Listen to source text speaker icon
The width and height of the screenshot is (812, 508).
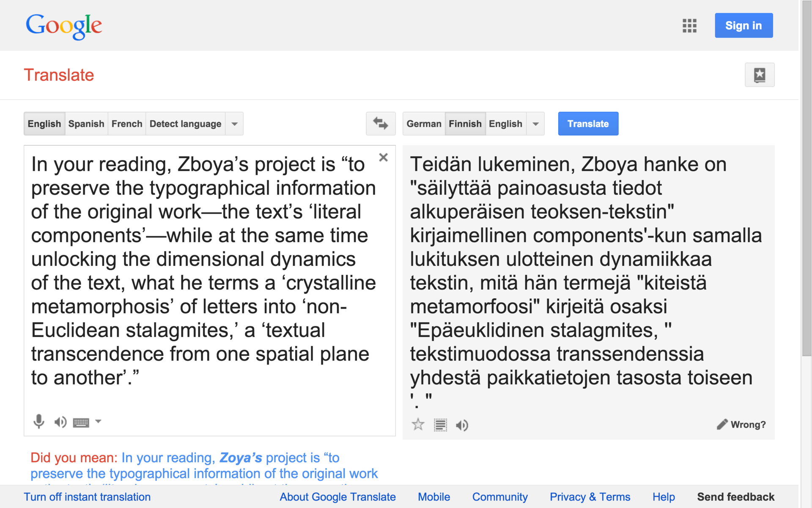60,422
